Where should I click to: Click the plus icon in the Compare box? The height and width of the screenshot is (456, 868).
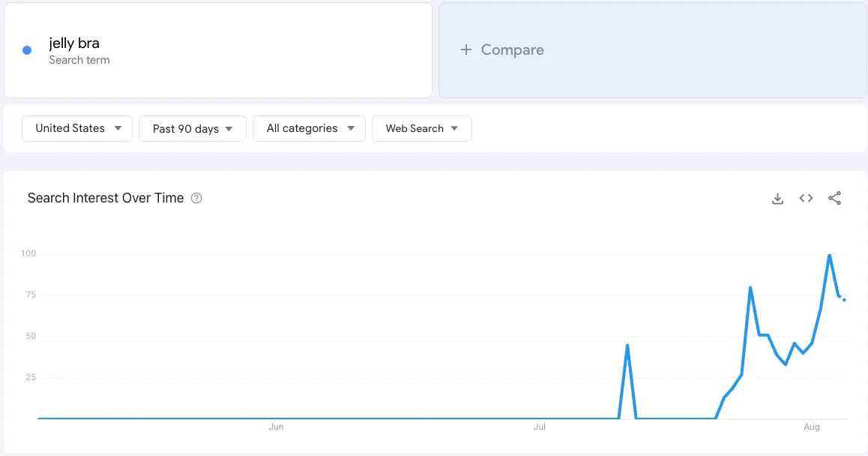[465, 49]
